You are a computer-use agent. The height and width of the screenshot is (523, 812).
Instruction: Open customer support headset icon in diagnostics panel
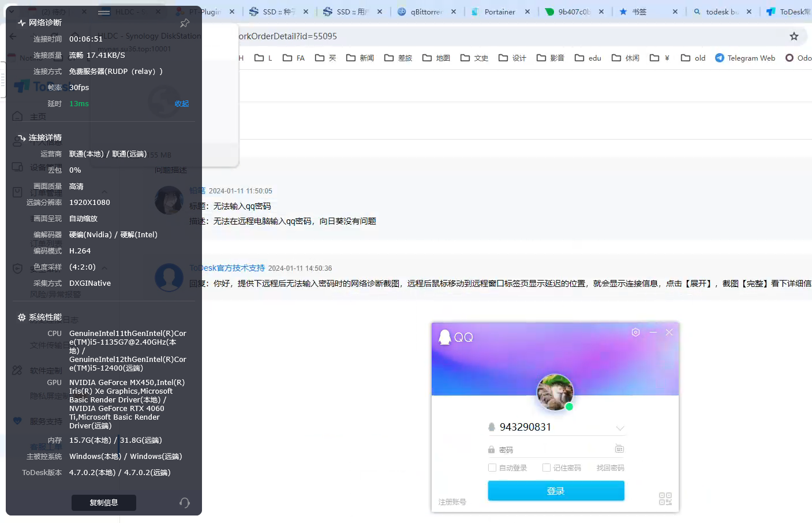(185, 503)
